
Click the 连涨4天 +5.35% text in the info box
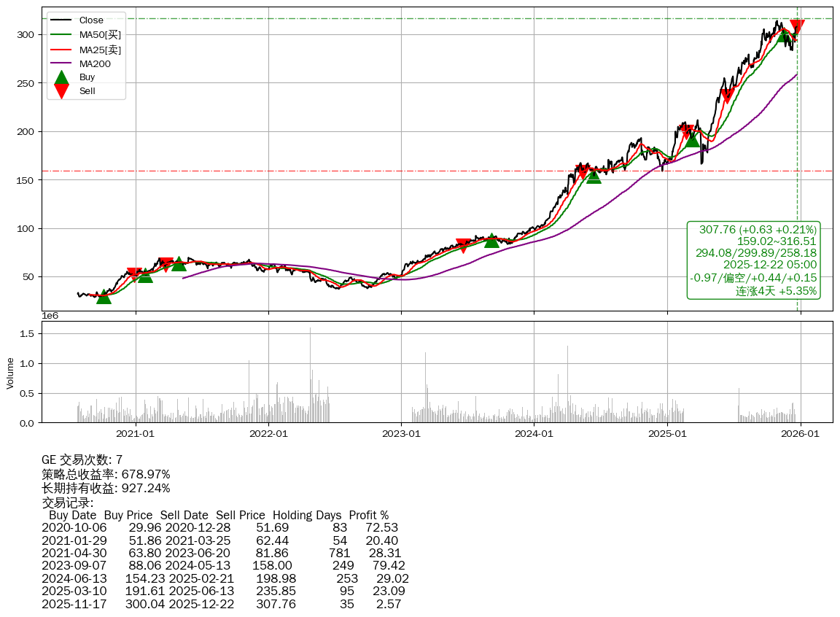pyautogui.click(x=776, y=291)
